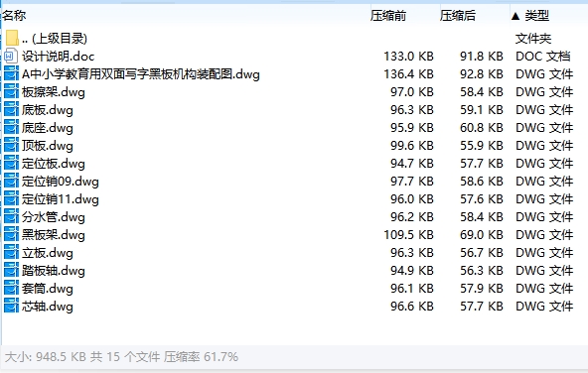
Task: Click the 设计说明.doc Word file icon
Action: pos(11,57)
